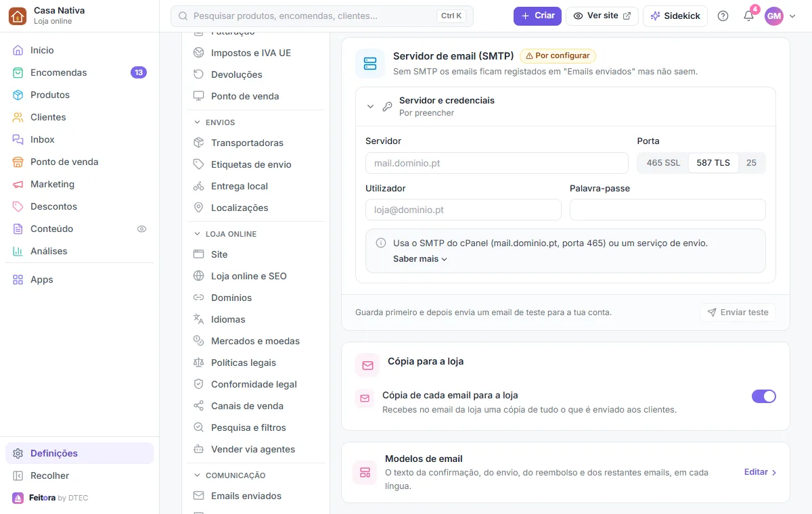This screenshot has height=514, width=812.
Task: Click the Etiquetas de envio tag icon
Action: coord(198,164)
